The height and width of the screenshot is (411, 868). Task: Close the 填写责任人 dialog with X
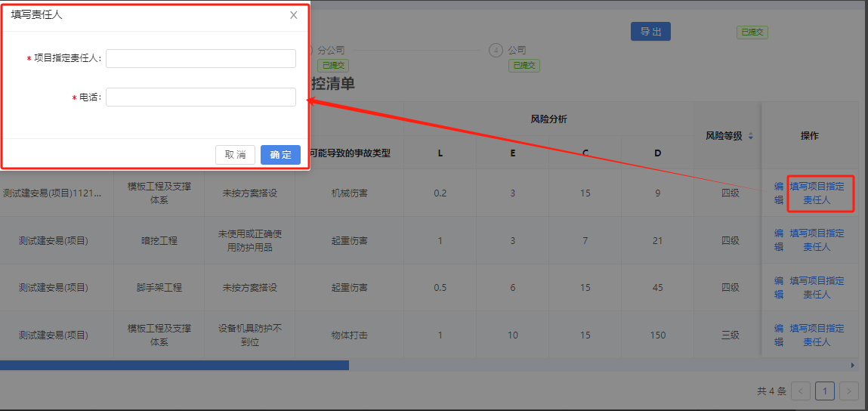(x=294, y=15)
